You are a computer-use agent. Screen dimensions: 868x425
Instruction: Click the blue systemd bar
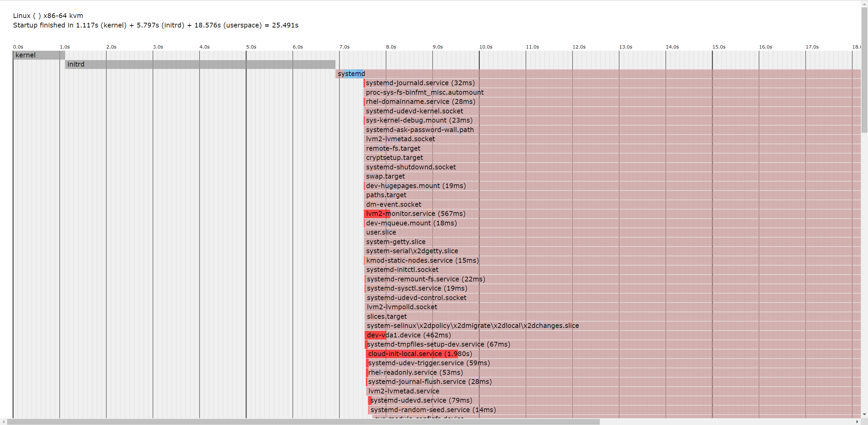coord(354,74)
